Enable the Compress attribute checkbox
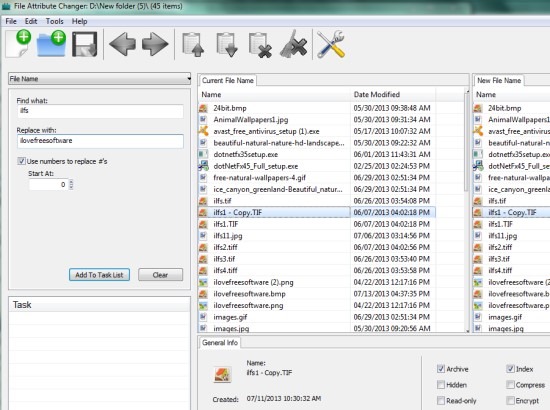The image size is (550, 410). tap(510, 384)
